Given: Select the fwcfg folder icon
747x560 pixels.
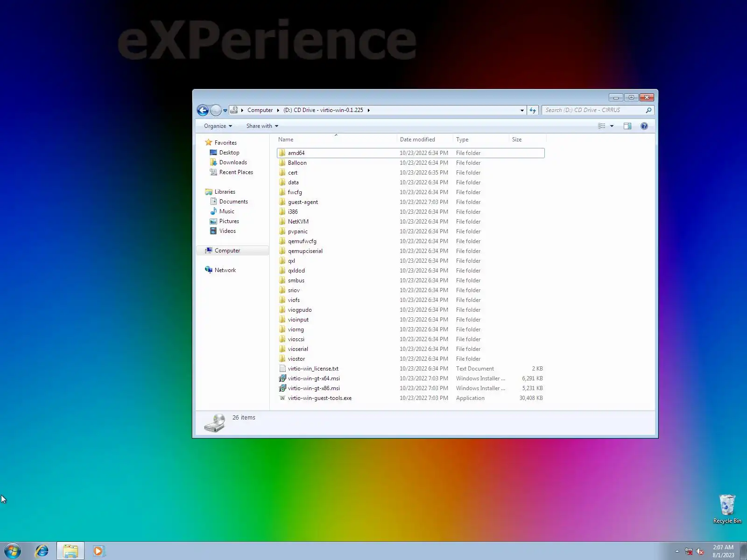Looking at the screenshot, I should coord(282,192).
